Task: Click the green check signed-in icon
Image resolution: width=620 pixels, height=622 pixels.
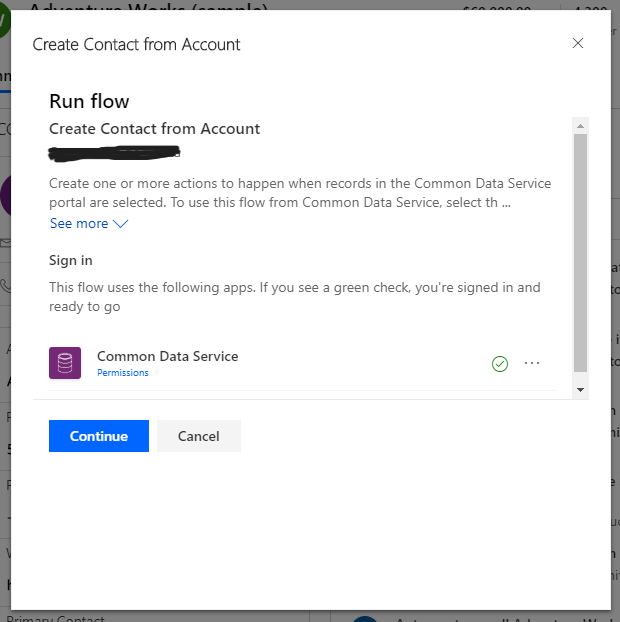Action: click(500, 364)
